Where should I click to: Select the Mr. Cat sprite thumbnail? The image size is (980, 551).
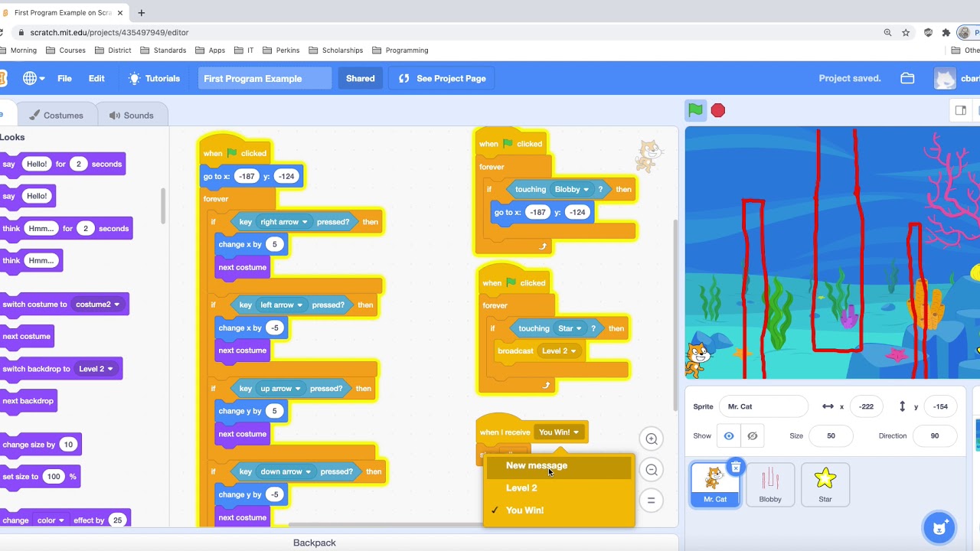[x=714, y=484]
